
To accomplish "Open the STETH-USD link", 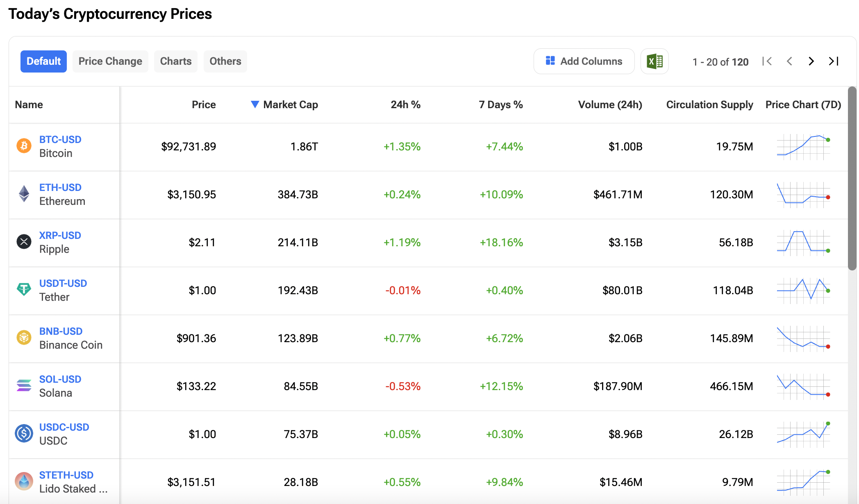I will (66, 475).
